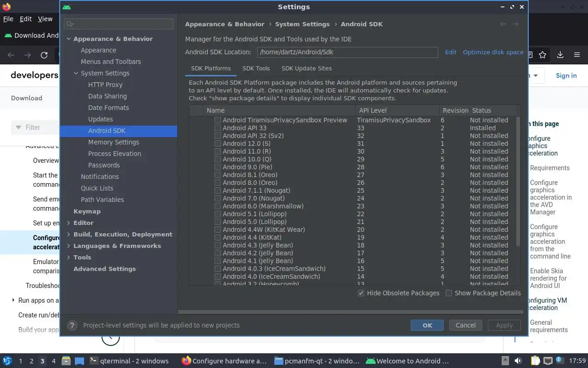Select HTTP Proxy in settings tree
588x368 pixels.
pyautogui.click(x=105, y=85)
